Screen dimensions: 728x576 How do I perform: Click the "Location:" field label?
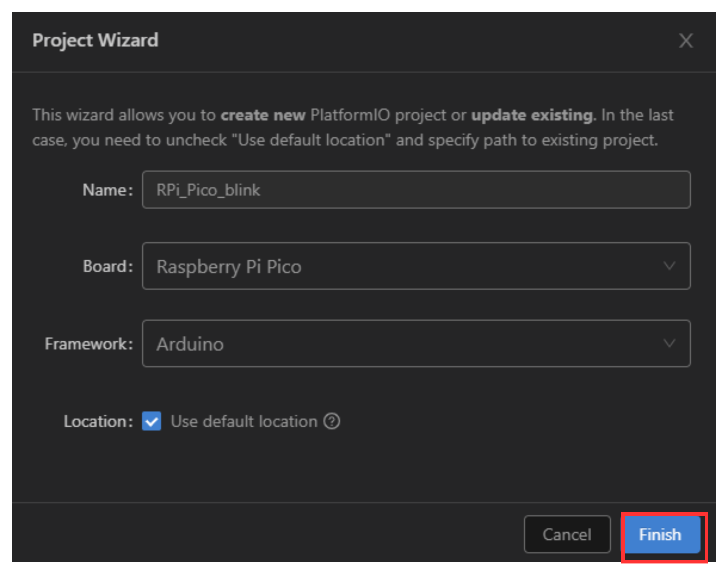point(98,422)
